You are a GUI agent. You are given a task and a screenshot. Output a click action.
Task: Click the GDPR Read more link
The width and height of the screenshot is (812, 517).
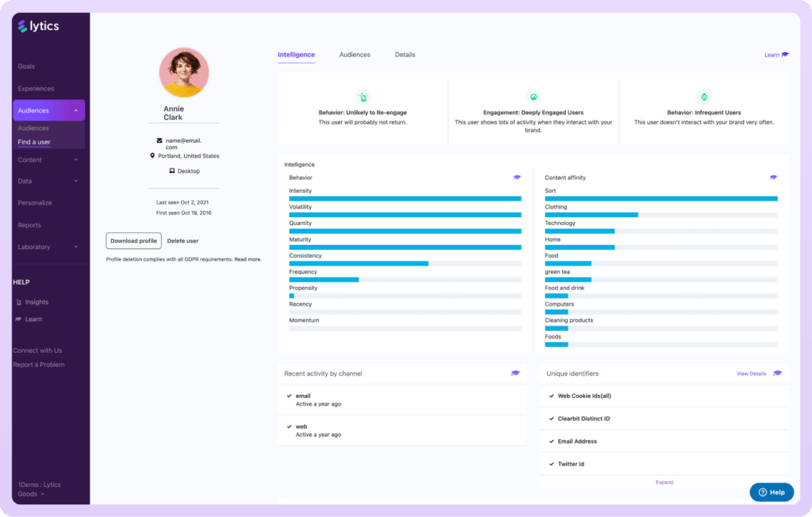click(249, 258)
